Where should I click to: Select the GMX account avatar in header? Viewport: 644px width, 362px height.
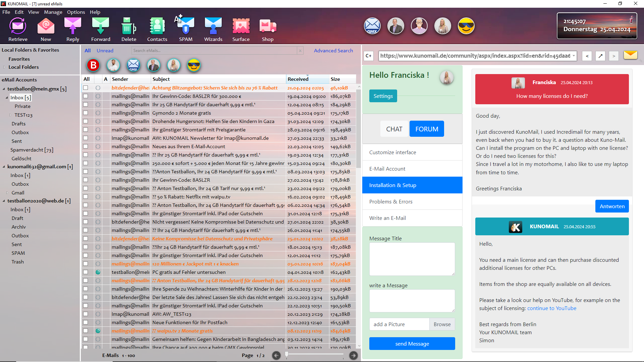pyautogui.click(x=372, y=26)
